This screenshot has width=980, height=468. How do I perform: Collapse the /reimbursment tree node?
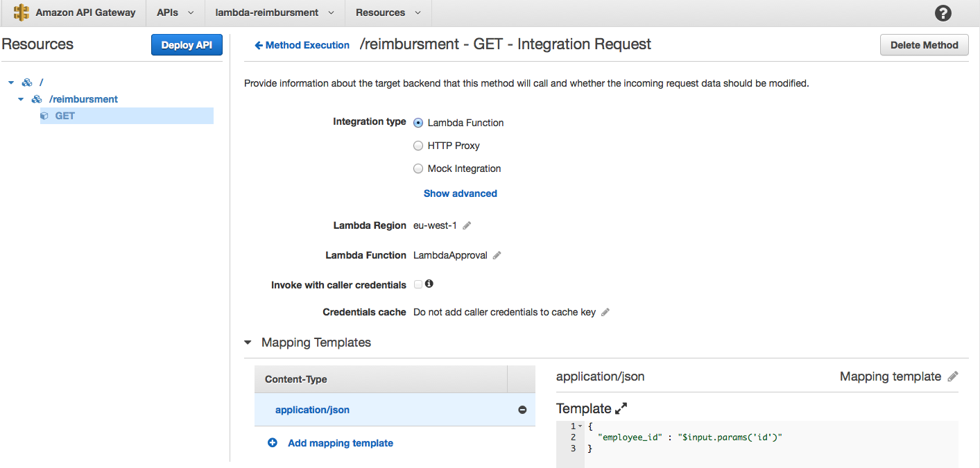pos(20,98)
